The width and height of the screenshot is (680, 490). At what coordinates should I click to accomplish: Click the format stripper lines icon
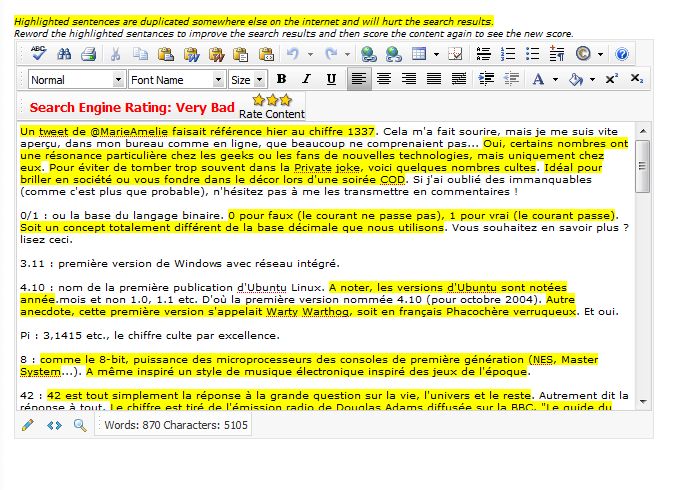click(483, 54)
